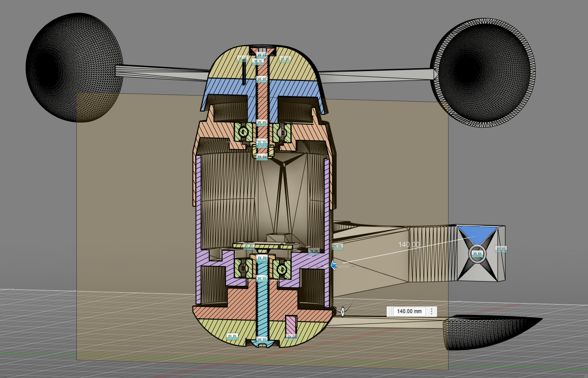Select joint icon inside the circular hub
This screenshot has height=378, width=588.
[x=478, y=254]
